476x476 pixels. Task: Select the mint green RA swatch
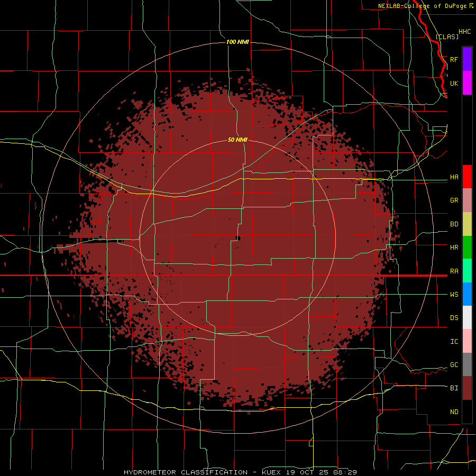(467, 271)
